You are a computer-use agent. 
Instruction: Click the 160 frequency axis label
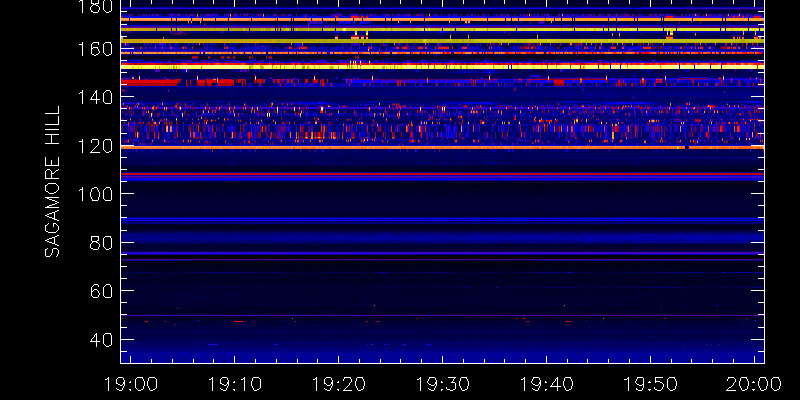[95, 49]
